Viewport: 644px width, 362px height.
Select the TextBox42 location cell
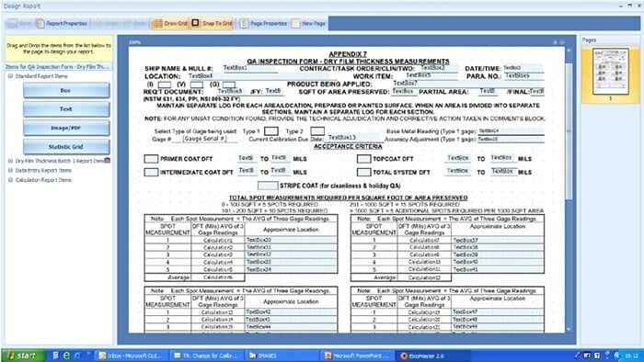pyautogui.click(x=291, y=312)
